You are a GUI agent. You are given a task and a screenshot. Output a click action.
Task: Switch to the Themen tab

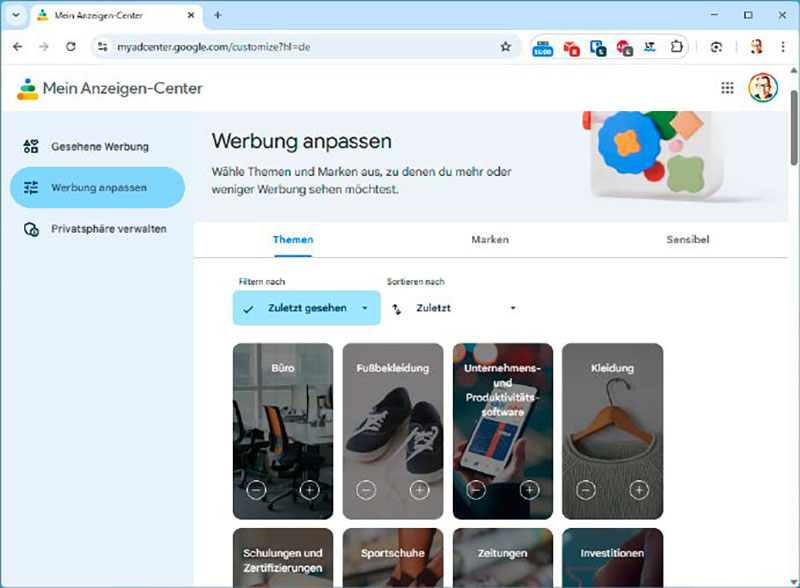coord(293,239)
